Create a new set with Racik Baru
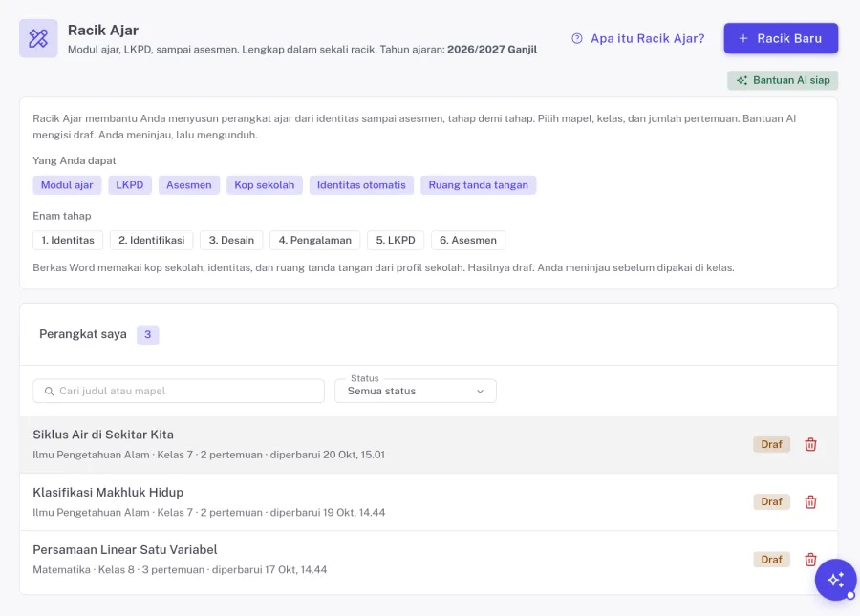This screenshot has width=860, height=616. pos(781,38)
